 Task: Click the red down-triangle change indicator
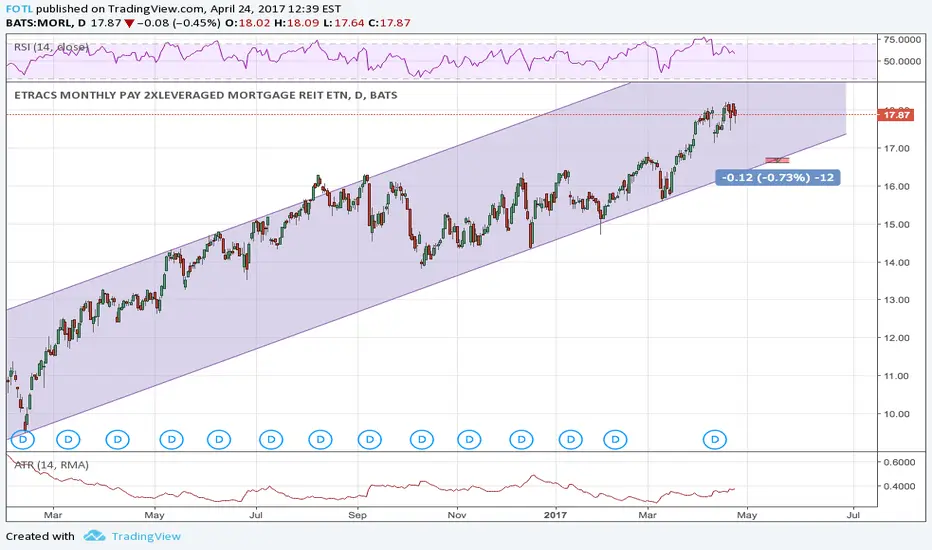click(129, 23)
